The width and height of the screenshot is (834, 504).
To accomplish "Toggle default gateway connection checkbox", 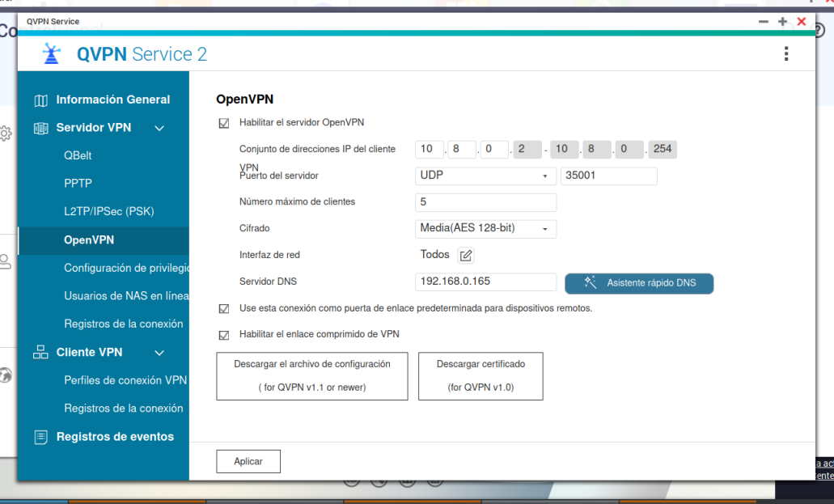I will point(224,309).
